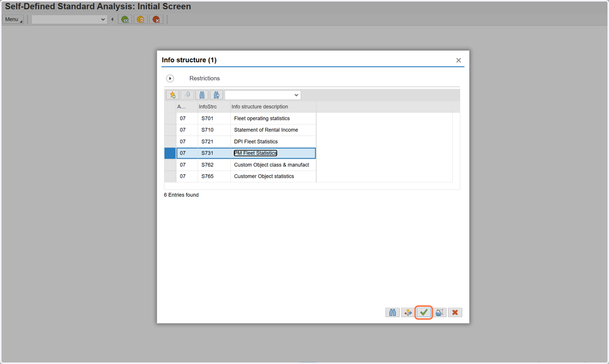Viewport: 609px width, 364px height.
Task: Open the Menu button
Action: pos(13,19)
